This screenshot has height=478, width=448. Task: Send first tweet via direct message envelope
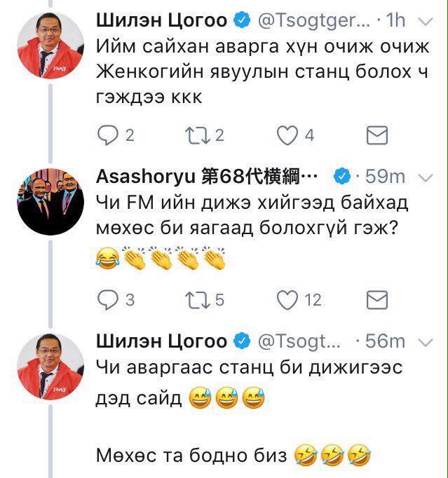(x=377, y=135)
